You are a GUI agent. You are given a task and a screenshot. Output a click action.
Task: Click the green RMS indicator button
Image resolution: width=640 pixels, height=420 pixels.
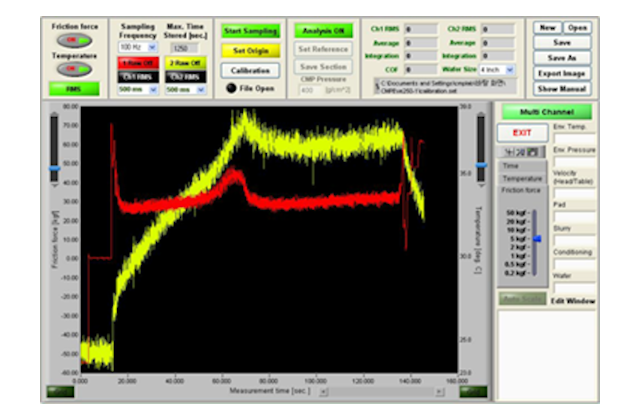point(74,88)
